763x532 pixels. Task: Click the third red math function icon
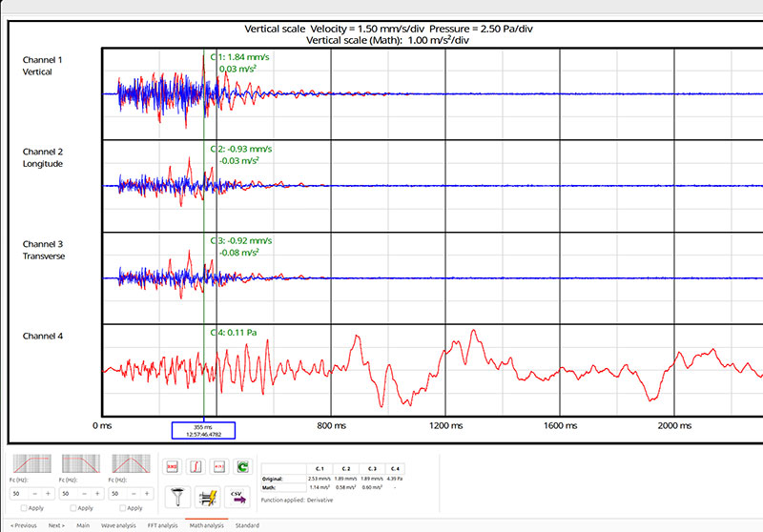click(x=217, y=466)
